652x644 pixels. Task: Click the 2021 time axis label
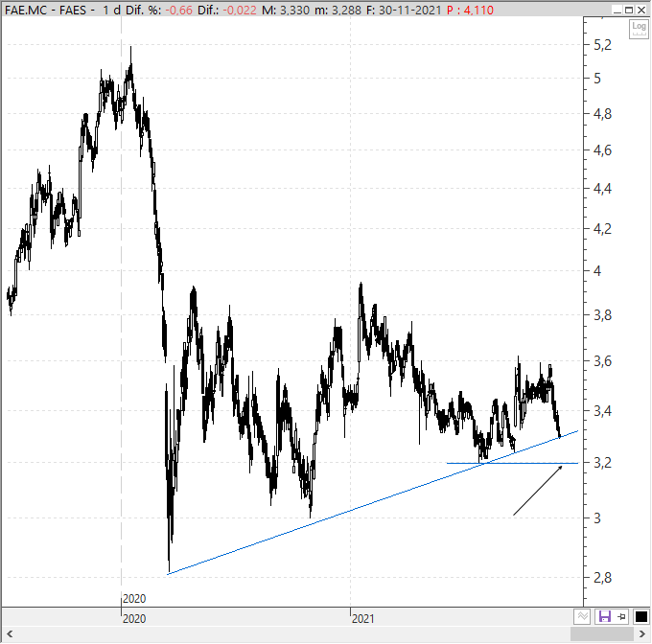coord(363,619)
